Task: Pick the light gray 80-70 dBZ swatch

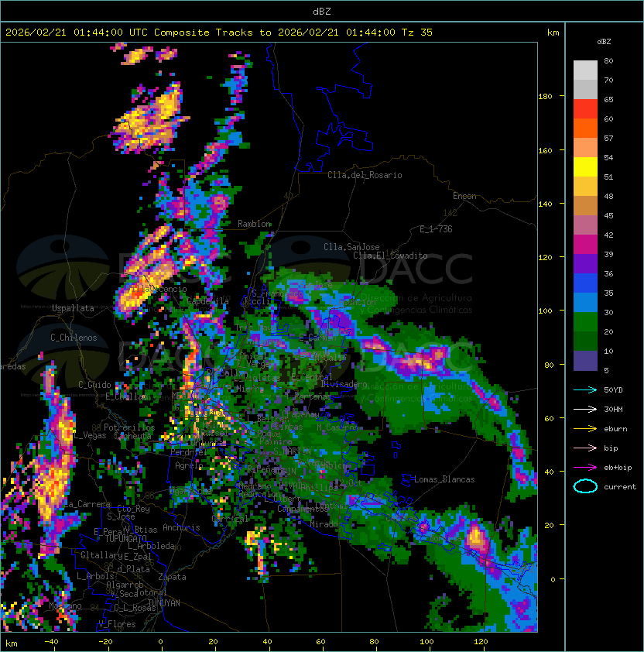Action: coord(585,70)
